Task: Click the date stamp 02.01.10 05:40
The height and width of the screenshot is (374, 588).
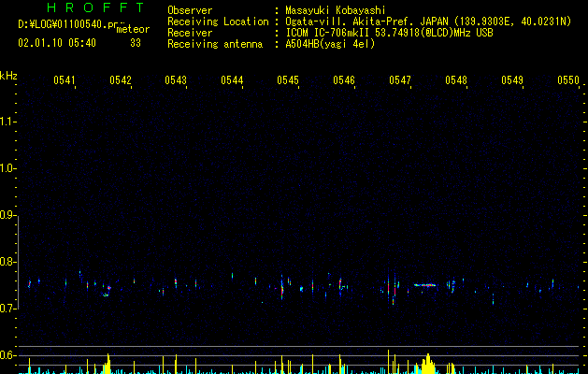Action: (x=57, y=43)
